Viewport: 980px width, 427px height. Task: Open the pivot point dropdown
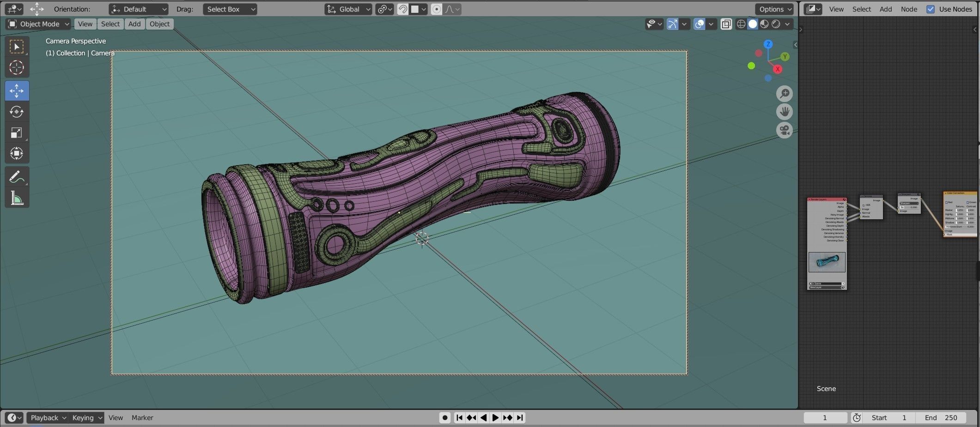[384, 9]
